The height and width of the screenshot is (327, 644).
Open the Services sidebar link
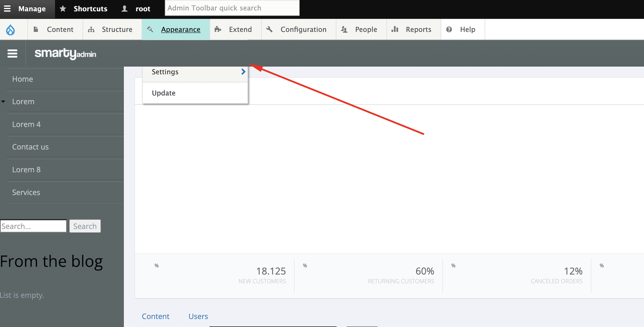click(x=26, y=192)
